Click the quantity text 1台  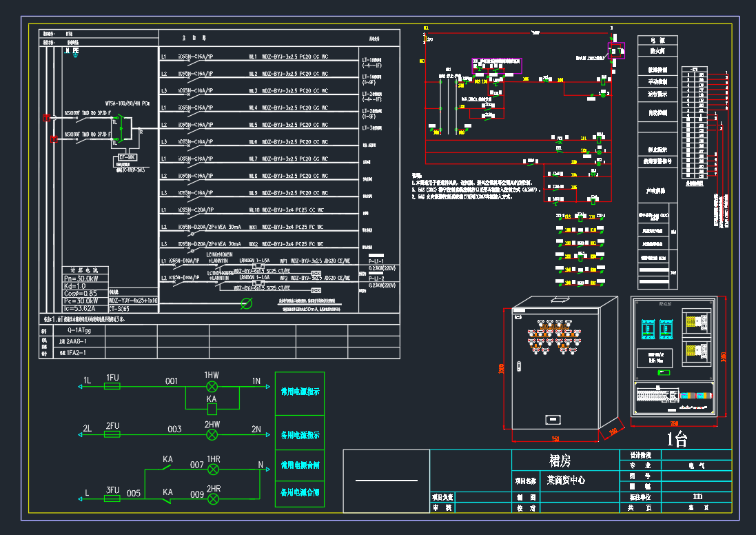[x=677, y=439]
